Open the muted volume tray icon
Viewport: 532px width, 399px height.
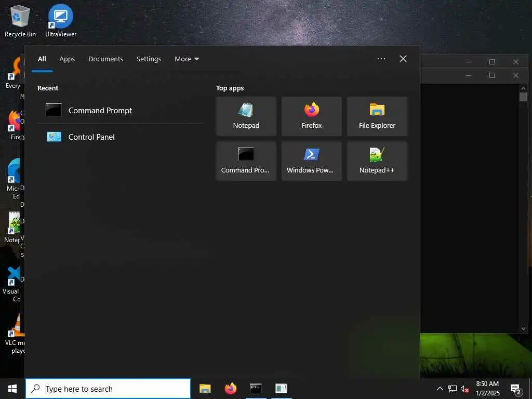point(464,389)
